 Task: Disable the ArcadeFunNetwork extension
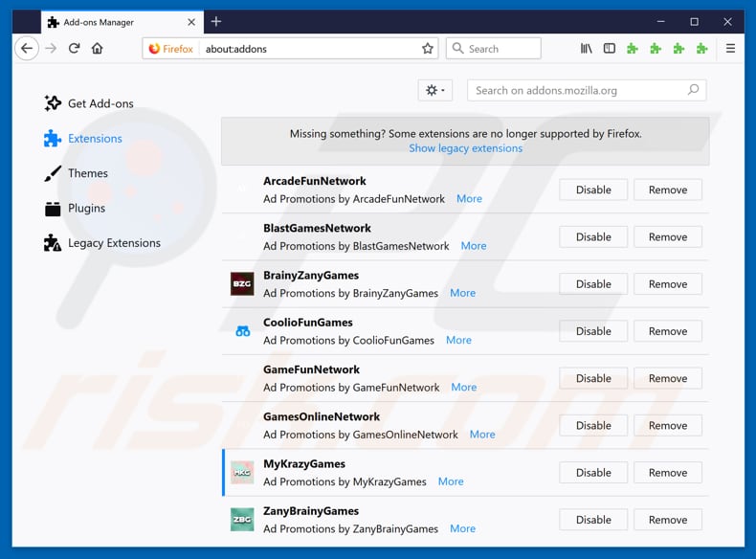click(593, 190)
